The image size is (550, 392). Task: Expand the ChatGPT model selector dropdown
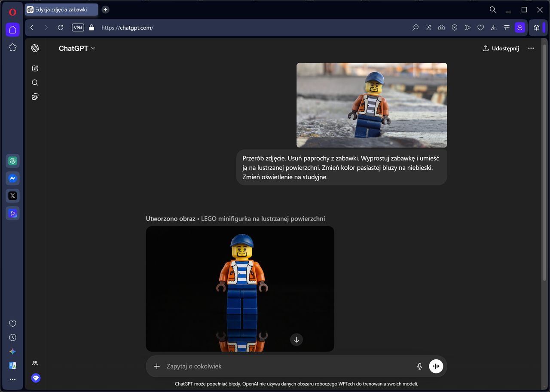pos(77,49)
